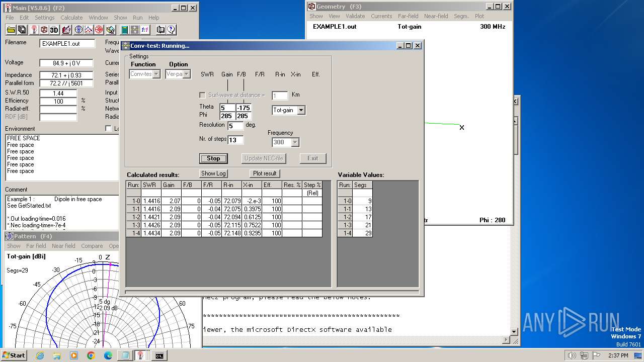Open the Tot-gain dropdown in Conv-test
Image resolution: width=644 pixels, height=362 pixels.
point(301,110)
